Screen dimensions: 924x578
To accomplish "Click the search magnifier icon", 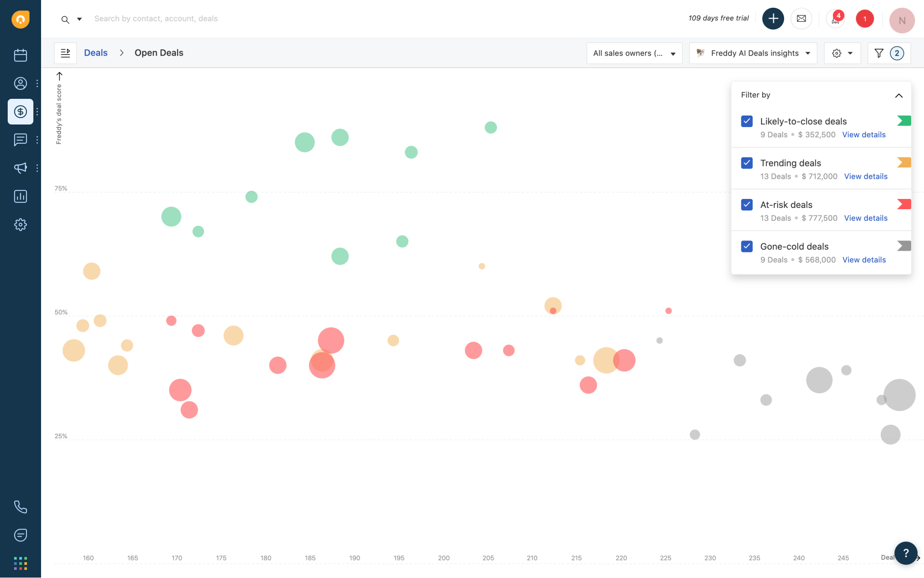I will click(x=65, y=19).
